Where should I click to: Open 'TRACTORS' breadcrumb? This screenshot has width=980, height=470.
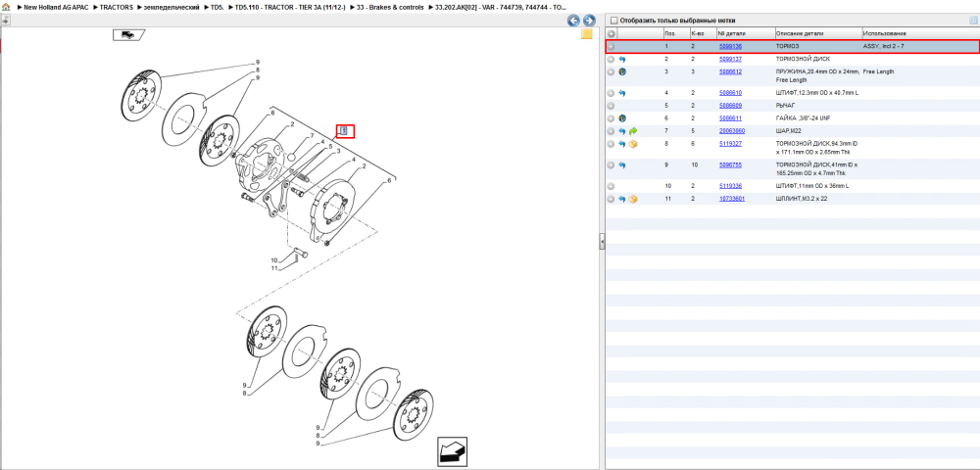117,7
